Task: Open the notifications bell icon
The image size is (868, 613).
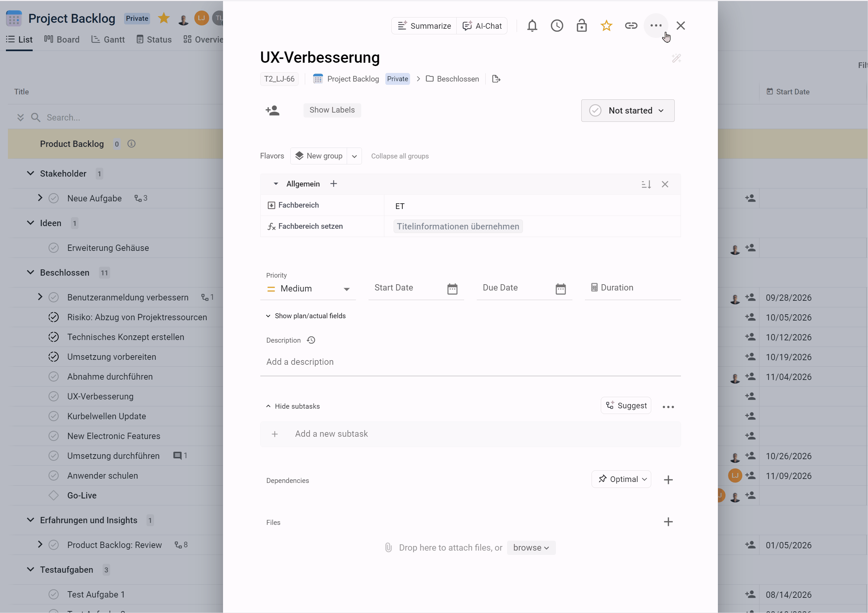Action: pyautogui.click(x=532, y=26)
